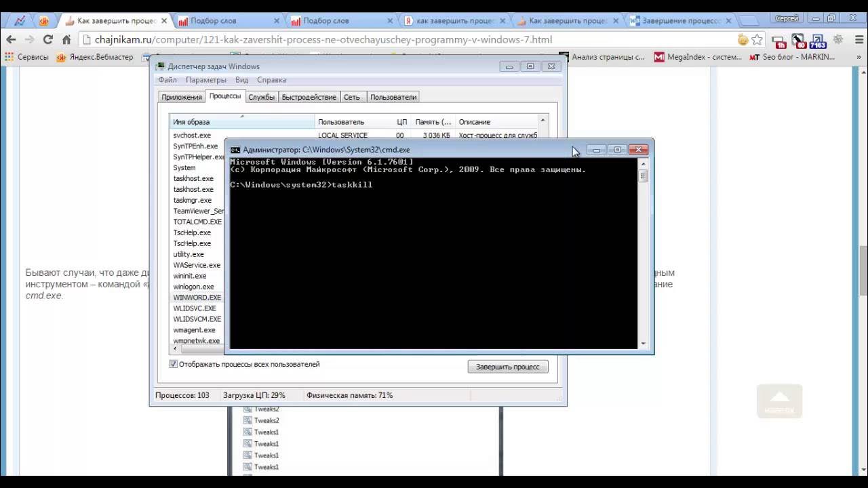Sort by the Описание column header

click(x=496, y=122)
